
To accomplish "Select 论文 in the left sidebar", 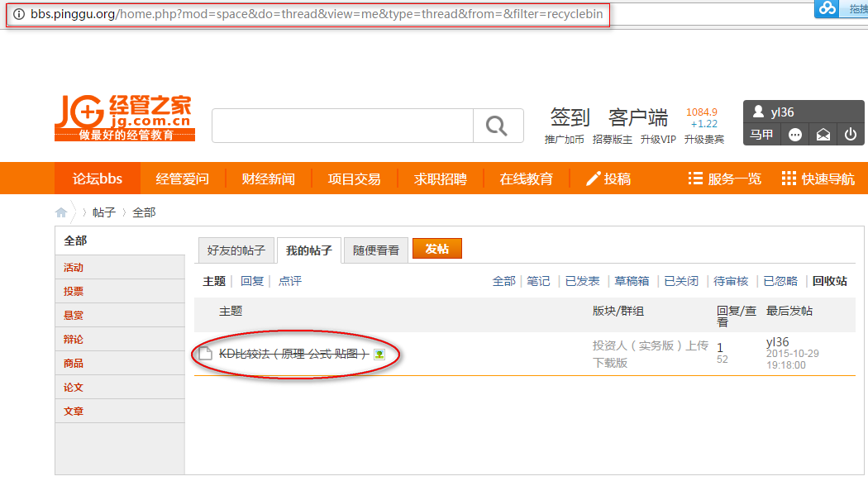I will [x=73, y=388].
